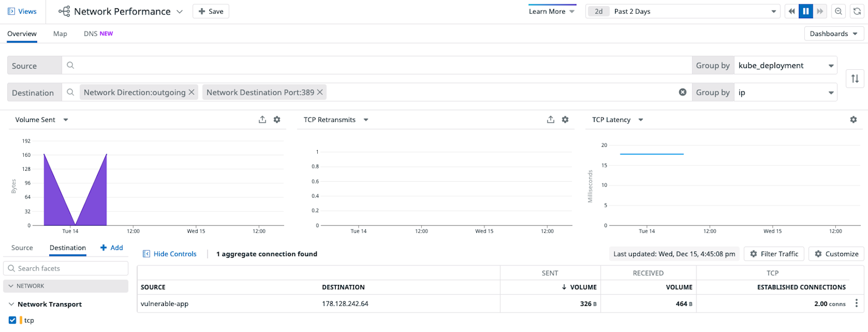Click the swap source and destination icon

click(855, 79)
